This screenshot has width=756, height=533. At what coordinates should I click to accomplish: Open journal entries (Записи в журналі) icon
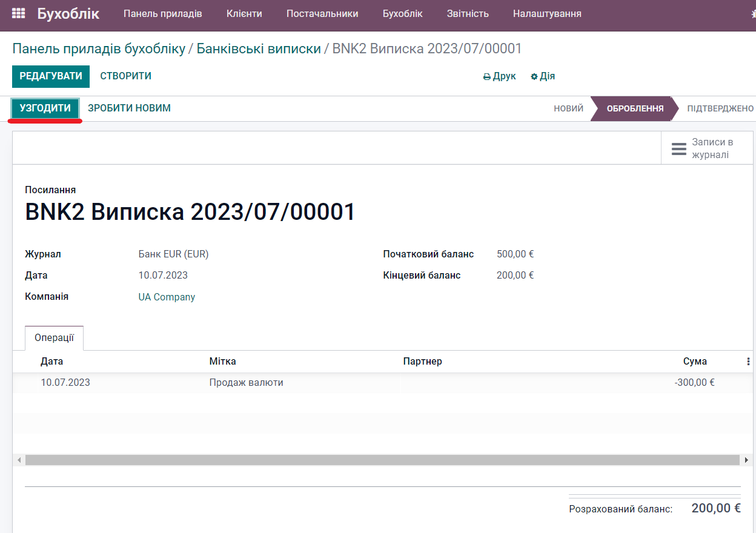(x=679, y=148)
